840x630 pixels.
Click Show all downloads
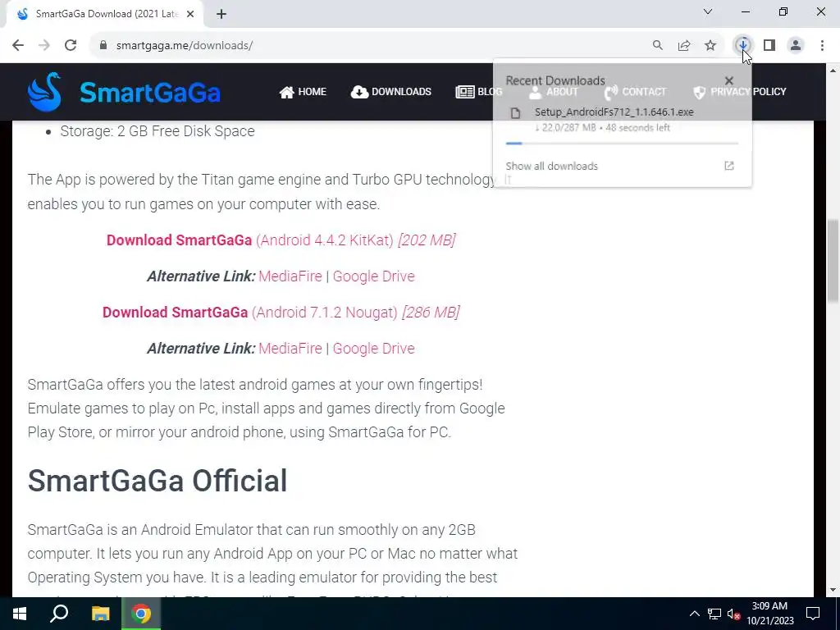552,166
